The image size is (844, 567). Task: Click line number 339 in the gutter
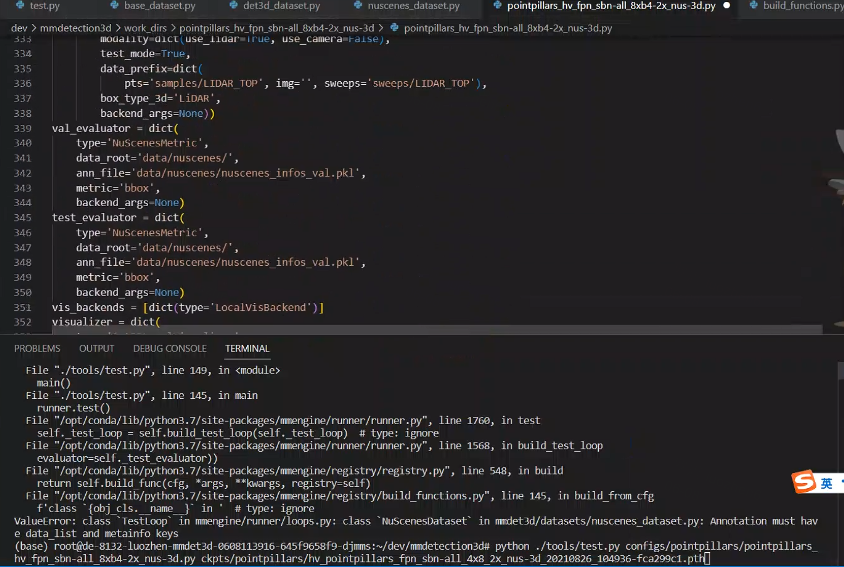click(23, 129)
